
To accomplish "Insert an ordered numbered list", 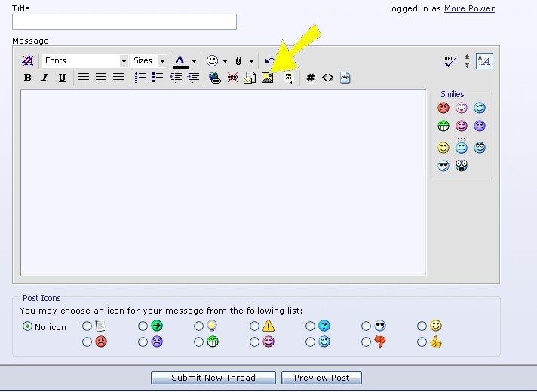I will pyautogui.click(x=140, y=78).
